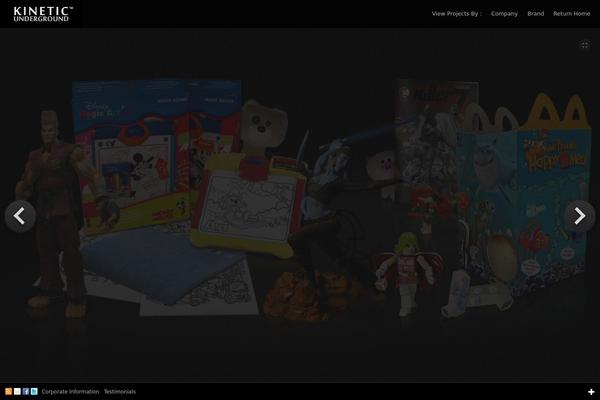Toggle the fullscreen icon at top right
Screen dimensions: 600x400
(584, 45)
